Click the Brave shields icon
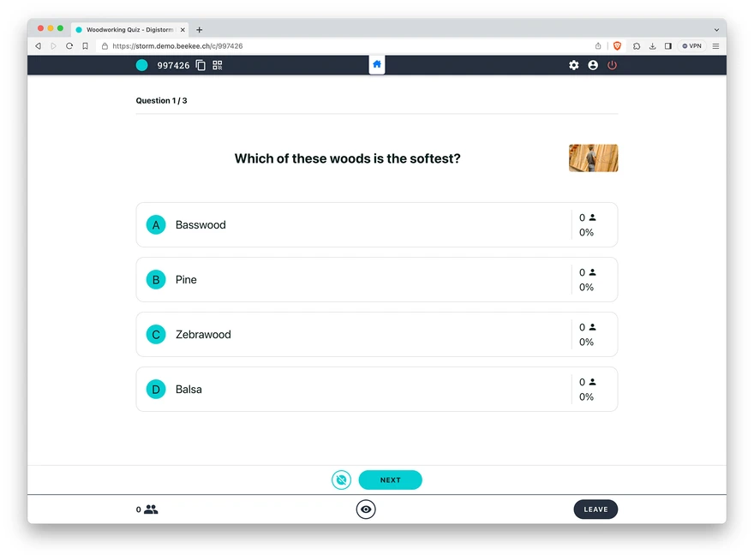This screenshot has width=754, height=560. [617, 46]
